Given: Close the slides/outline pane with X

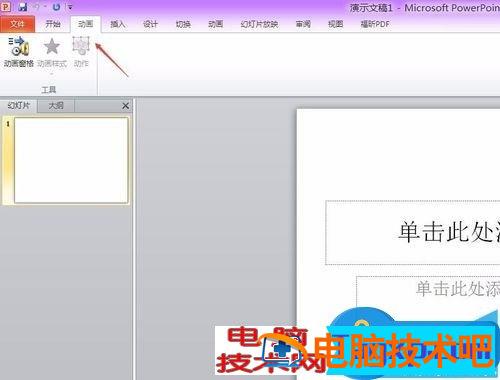Looking at the screenshot, I should pos(125,106).
